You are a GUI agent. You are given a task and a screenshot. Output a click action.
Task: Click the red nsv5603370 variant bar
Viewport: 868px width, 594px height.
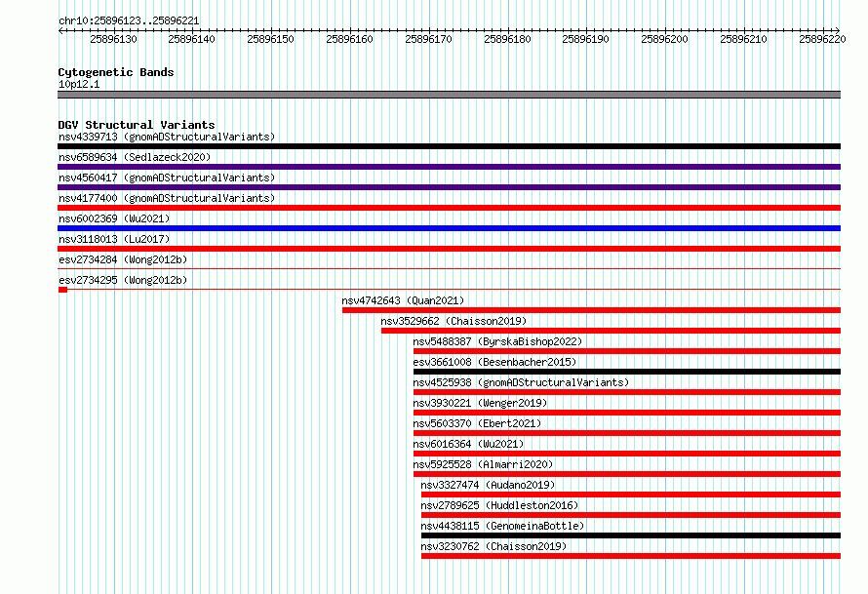627,433
